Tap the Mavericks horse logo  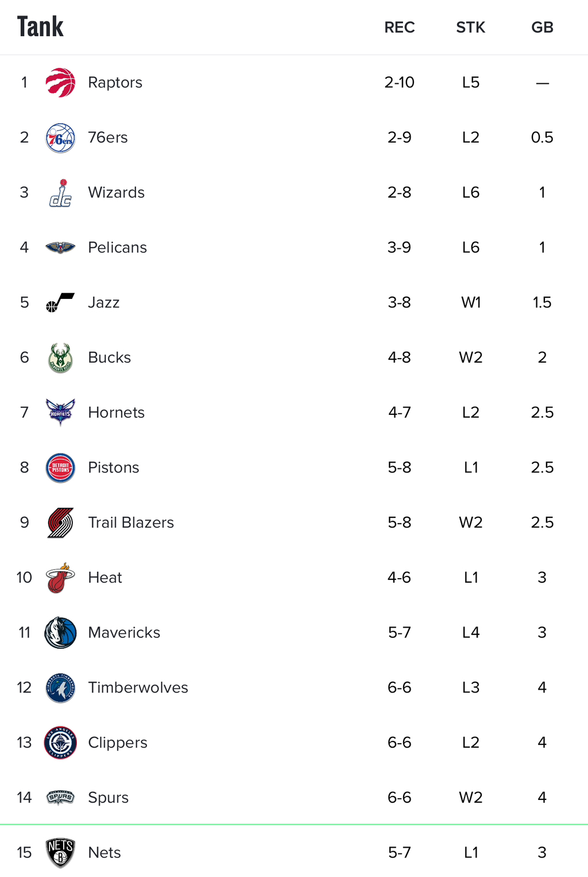pos(60,633)
